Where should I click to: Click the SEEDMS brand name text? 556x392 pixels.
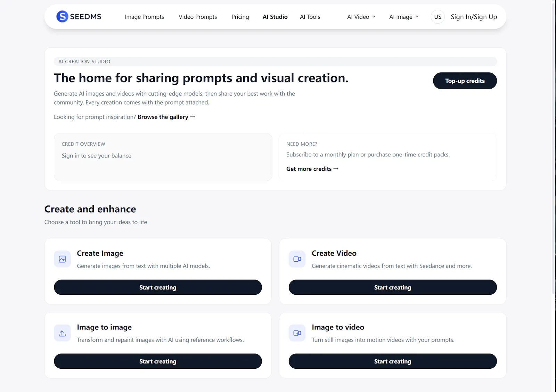[x=85, y=17]
